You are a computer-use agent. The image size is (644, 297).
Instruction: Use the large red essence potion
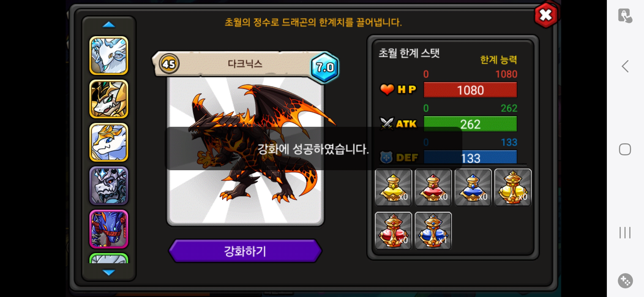click(393, 231)
